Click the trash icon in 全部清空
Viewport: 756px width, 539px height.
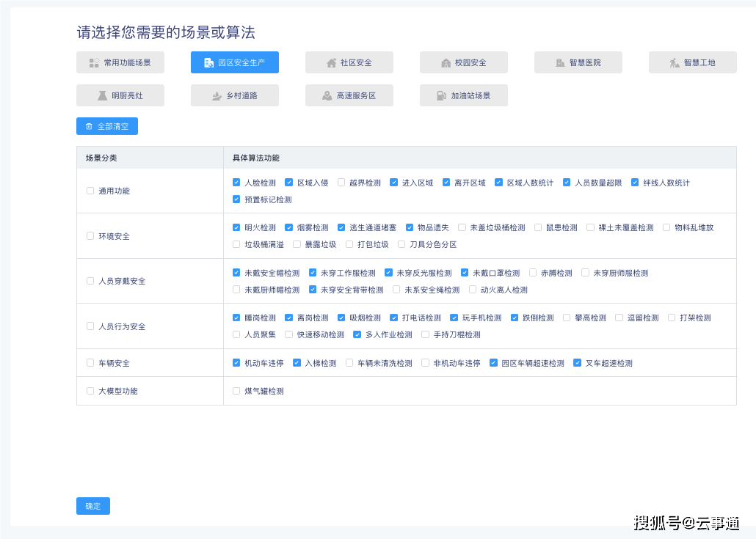[89, 127]
